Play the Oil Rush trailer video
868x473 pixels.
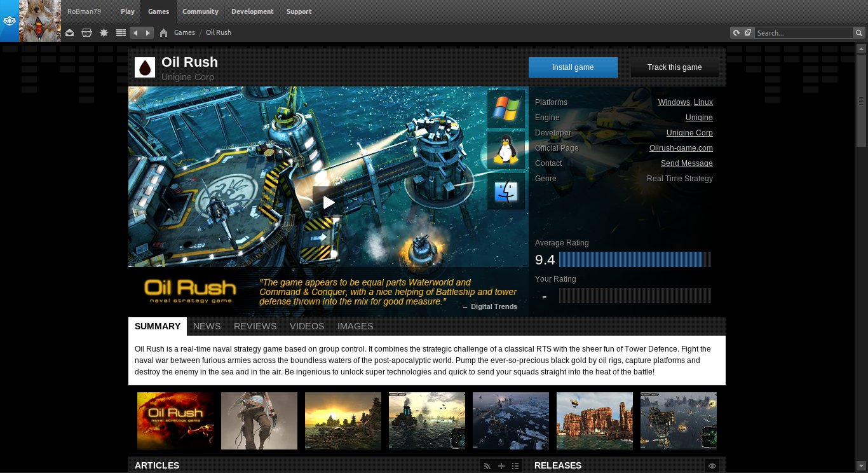click(x=329, y=202)
